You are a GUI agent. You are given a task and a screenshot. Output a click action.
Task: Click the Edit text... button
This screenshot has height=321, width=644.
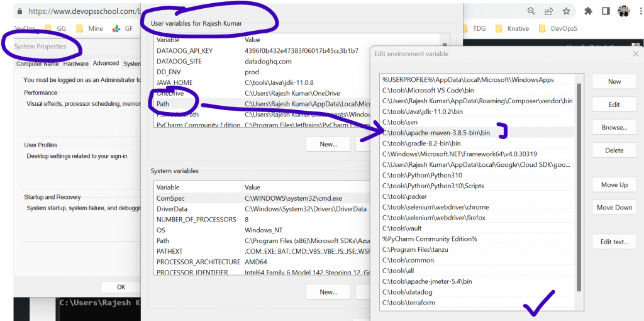[614, 242]
